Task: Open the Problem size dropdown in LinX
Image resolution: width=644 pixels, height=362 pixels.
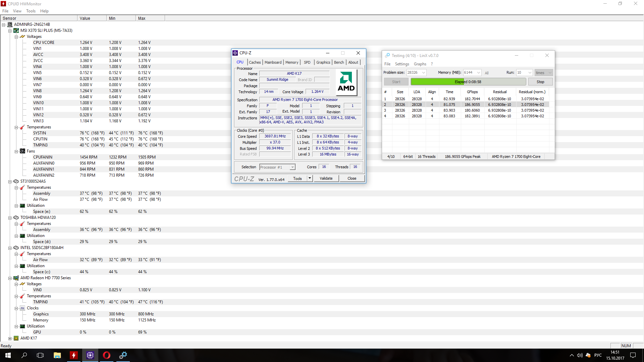Action: pos(424,73)
